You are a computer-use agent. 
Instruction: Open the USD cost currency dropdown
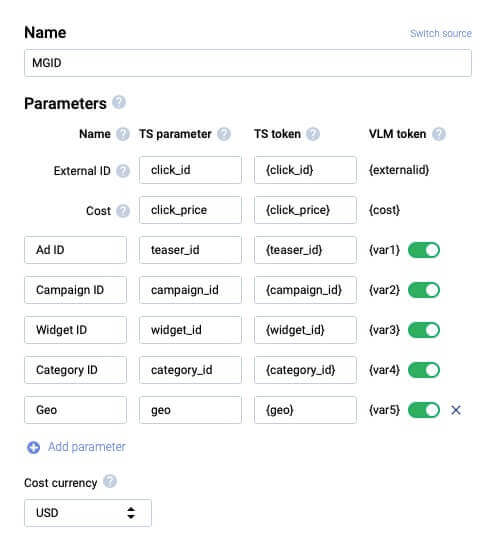pyautogui.click(x=88, y=513)
